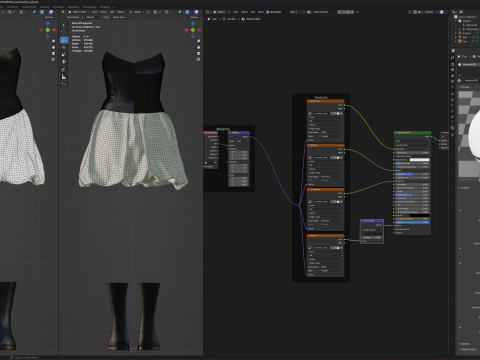Select Mapping node header
The image size is (480, 360).
[239, 133]
